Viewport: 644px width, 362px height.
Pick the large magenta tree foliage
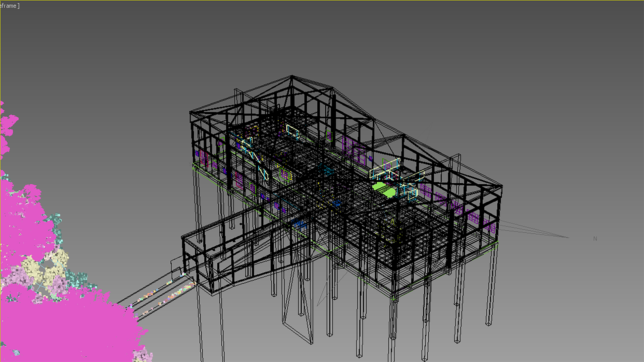(x=67, y=325)
